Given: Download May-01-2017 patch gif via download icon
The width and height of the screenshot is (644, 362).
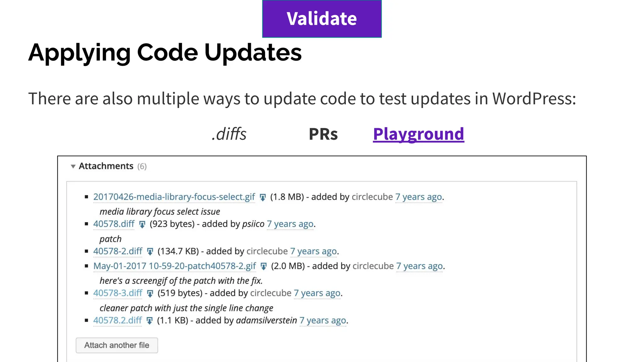Looking at the screenshot, I should click(x=264, y=266).
